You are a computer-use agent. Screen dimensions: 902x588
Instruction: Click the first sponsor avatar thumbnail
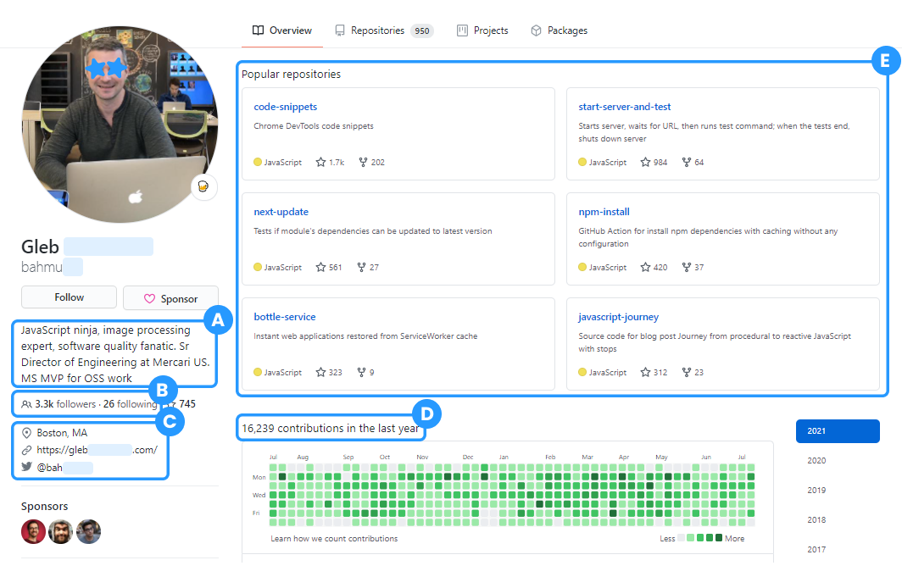(33, 531)
